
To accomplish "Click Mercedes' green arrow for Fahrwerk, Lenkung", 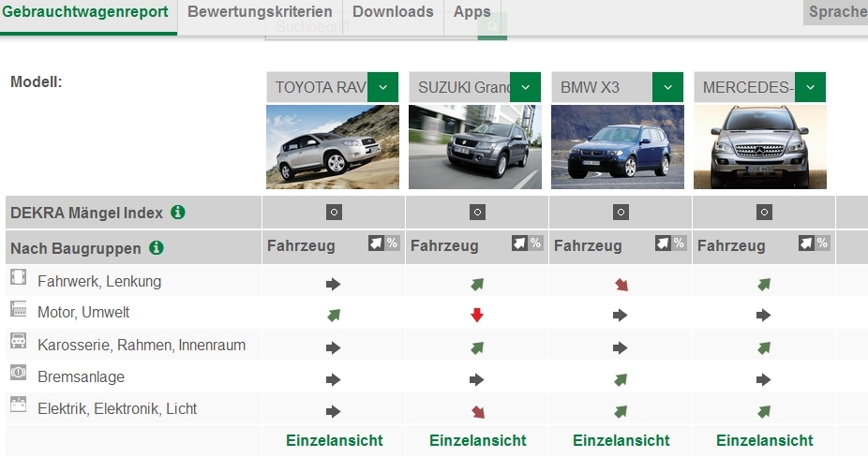I will [764, 285].
